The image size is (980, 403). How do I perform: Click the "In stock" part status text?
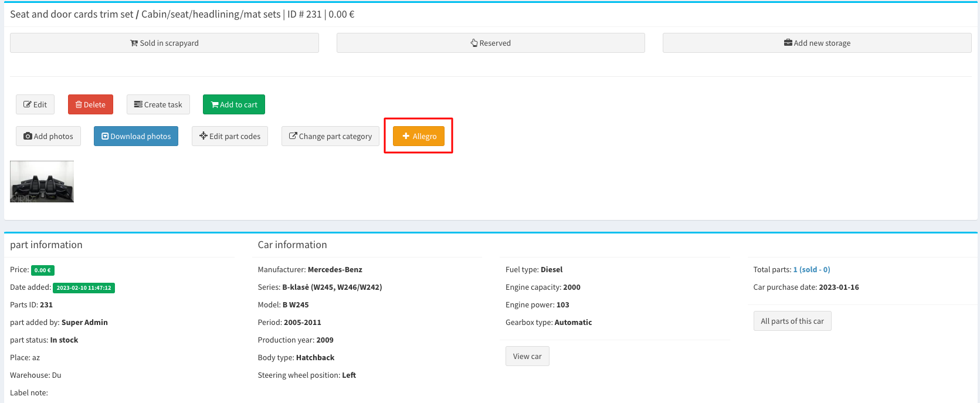[64, 340]
